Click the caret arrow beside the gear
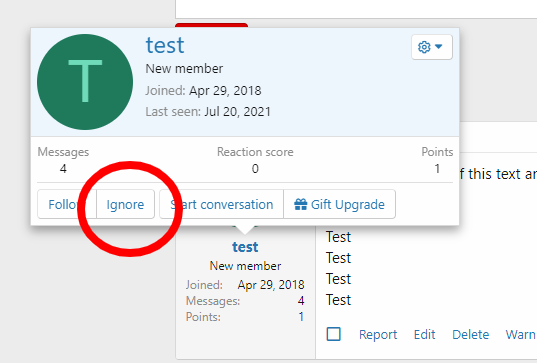The width and height of the screenshot is (537, 363). click(x=439, y=46)
